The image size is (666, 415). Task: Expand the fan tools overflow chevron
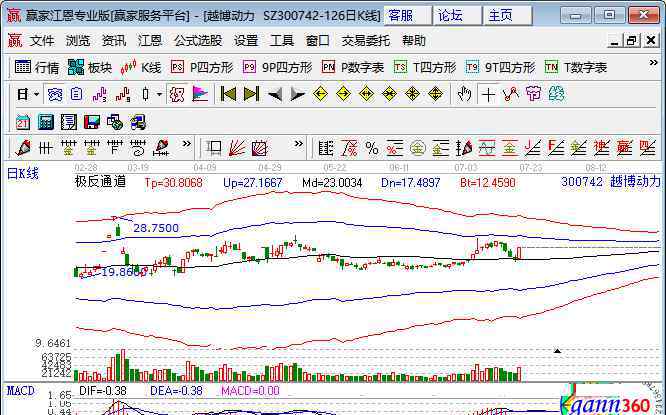click(299, 144)
